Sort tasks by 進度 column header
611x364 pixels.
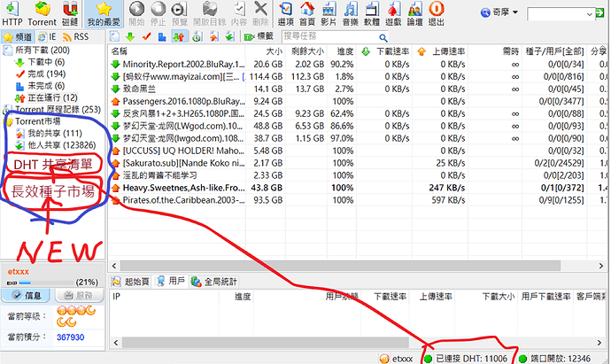point(341,51)
